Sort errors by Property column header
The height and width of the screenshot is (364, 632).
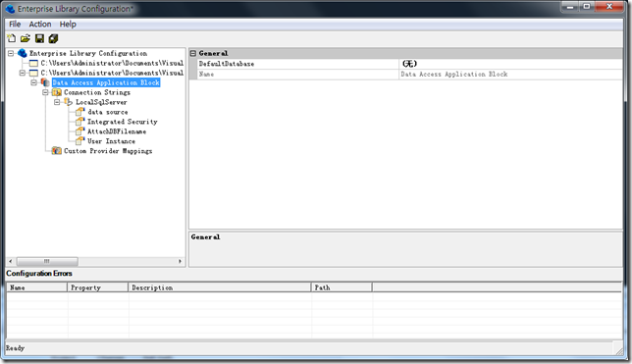97,287
